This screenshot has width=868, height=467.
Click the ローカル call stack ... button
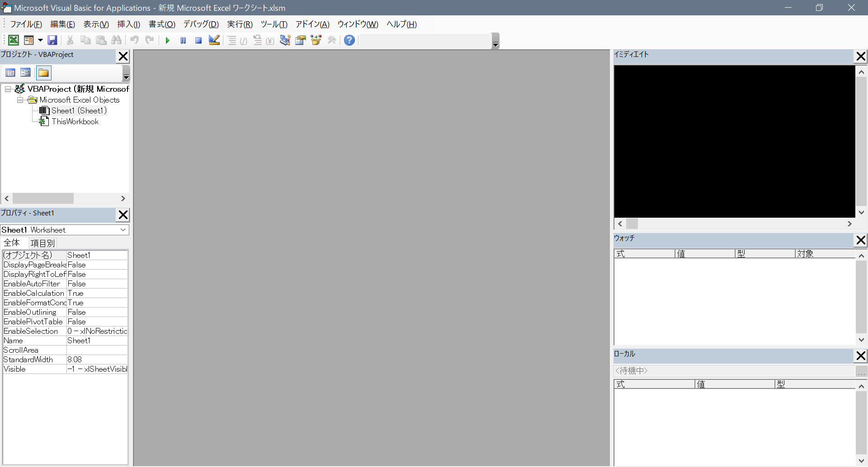point(861,371)
